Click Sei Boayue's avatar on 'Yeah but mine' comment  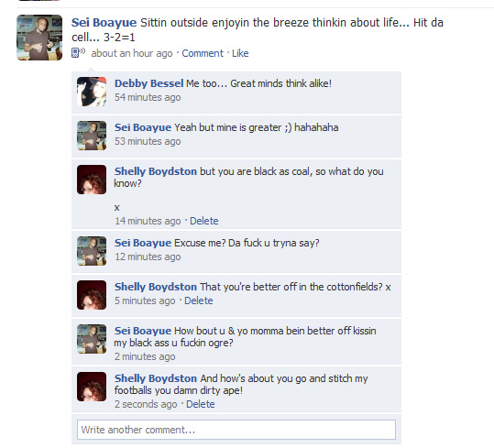pos(92,136)
